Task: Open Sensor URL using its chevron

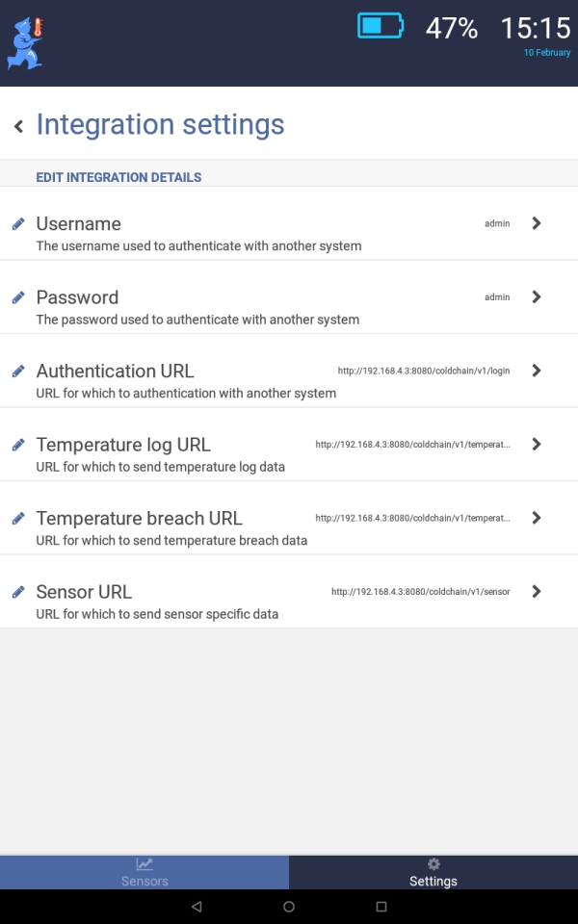Action: pyautogui.click(x=537, y=592)
